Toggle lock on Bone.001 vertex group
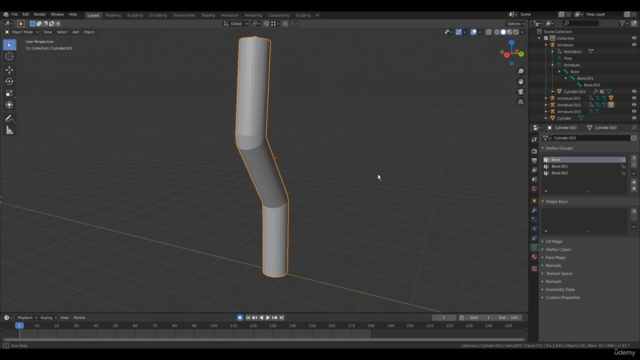The image size is (640, 360). [x=623, y=167]
